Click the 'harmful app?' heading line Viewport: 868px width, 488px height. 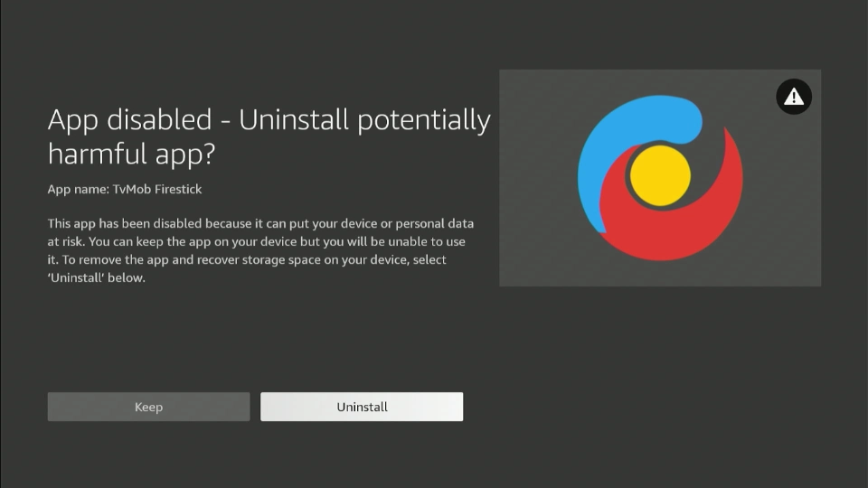pos(131,154)
